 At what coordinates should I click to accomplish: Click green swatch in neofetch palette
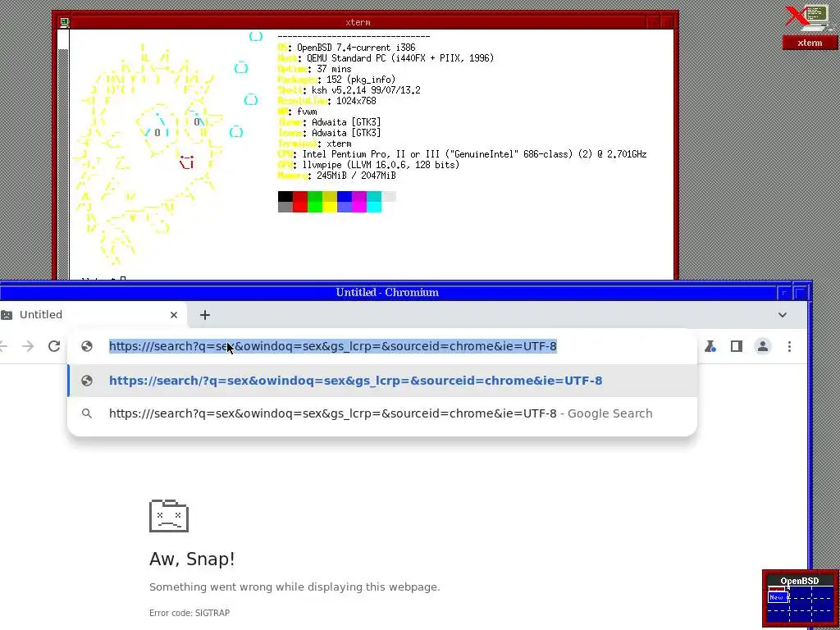pyautogui.click(x=314, y=202)
